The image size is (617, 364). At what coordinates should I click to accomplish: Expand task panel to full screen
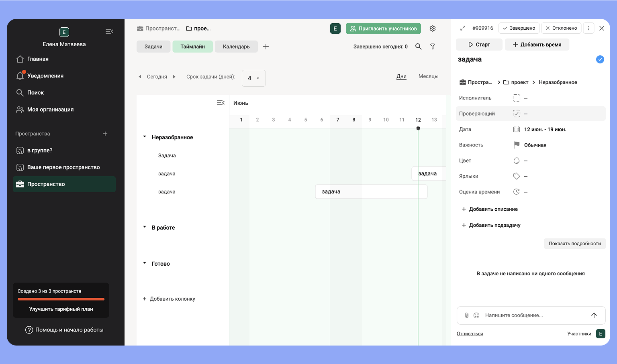click(x=463, y=28)
